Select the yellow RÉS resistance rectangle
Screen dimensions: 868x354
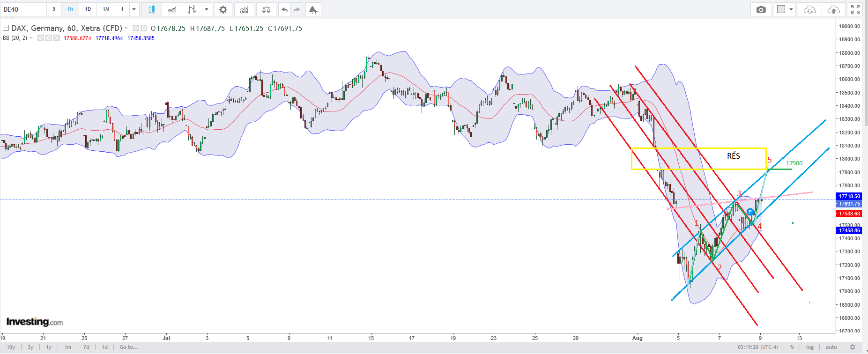(x=698, y=159)
